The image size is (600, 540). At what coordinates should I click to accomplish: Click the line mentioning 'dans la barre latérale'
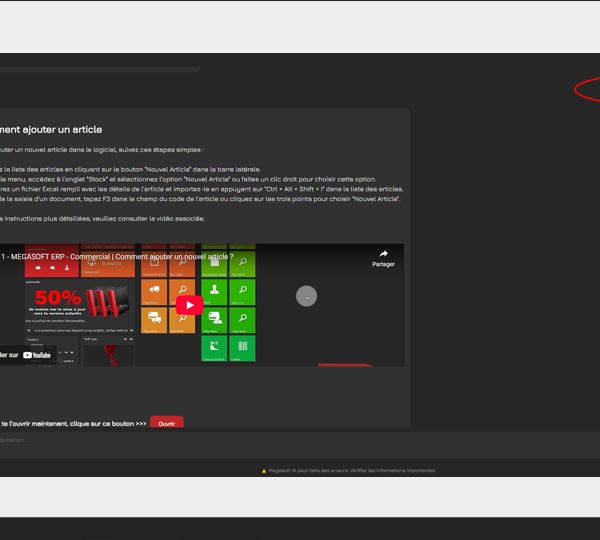(130, 170)
